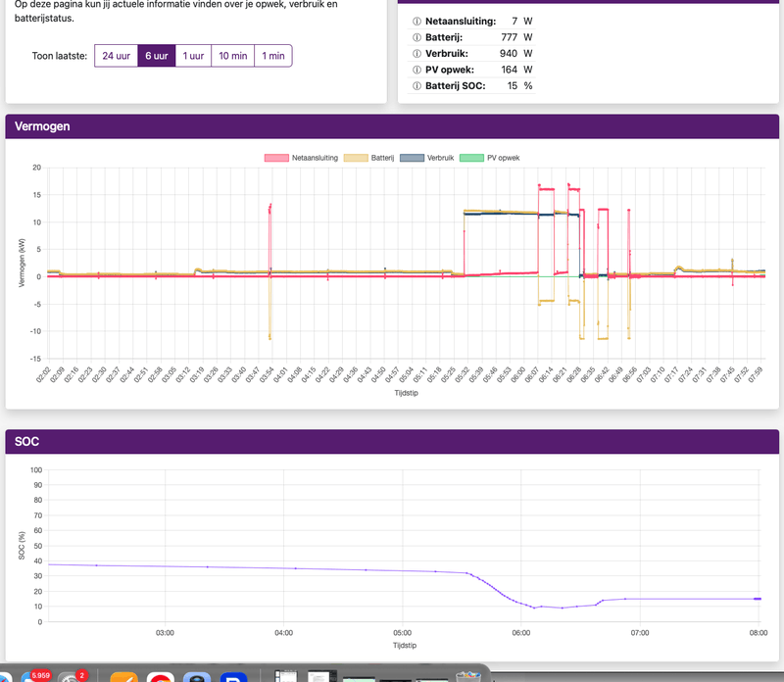The width and height of the screenshot is (784, 682).
Task: Set the range to 1 min
Action: click(273, 56)
